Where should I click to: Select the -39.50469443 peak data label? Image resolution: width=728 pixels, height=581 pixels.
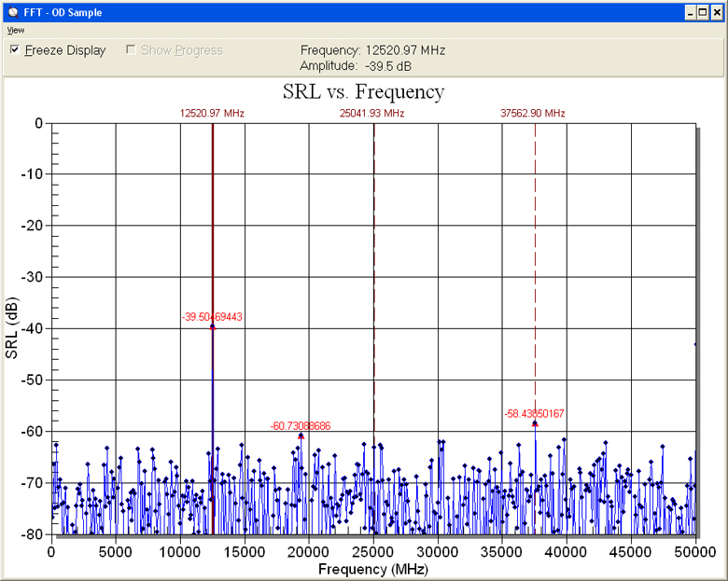(x=212, y=317)
